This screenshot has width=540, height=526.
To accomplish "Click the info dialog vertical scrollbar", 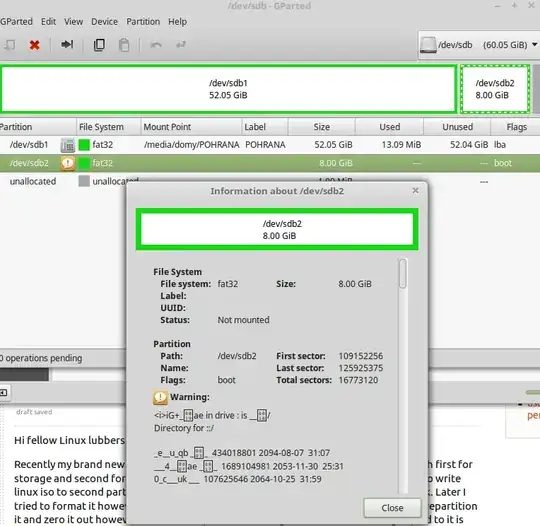I will [x=403, y=375].
